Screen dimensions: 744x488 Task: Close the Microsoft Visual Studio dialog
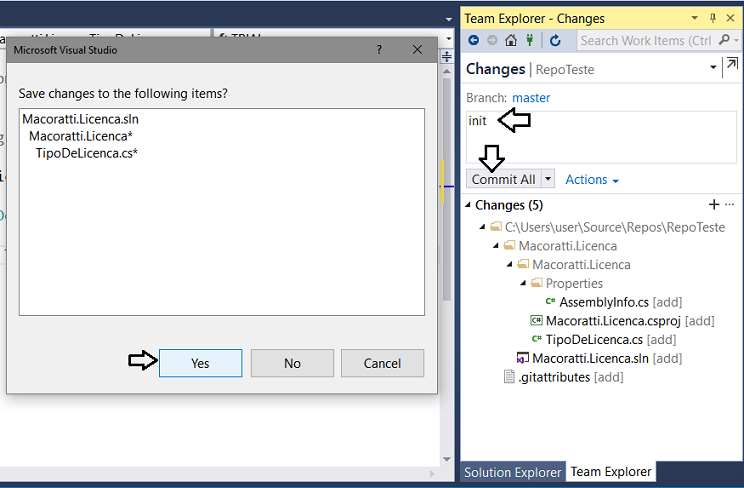tap(417, 49)
